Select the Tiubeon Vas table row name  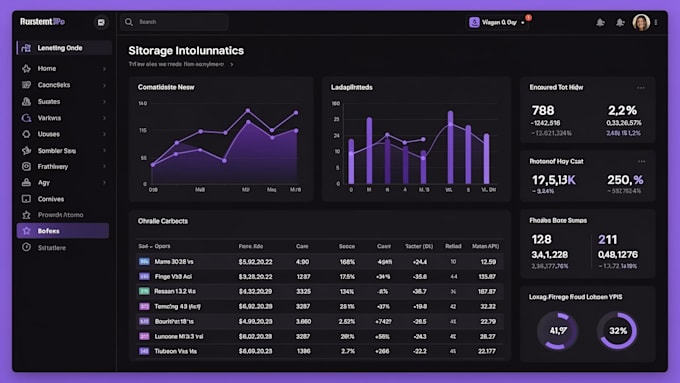176,351
